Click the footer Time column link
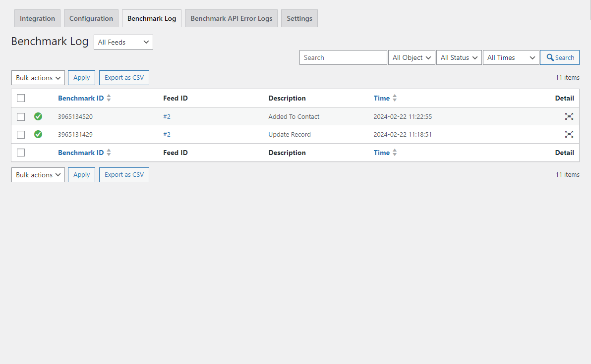591x364 pixels. (x=381, y=153)
